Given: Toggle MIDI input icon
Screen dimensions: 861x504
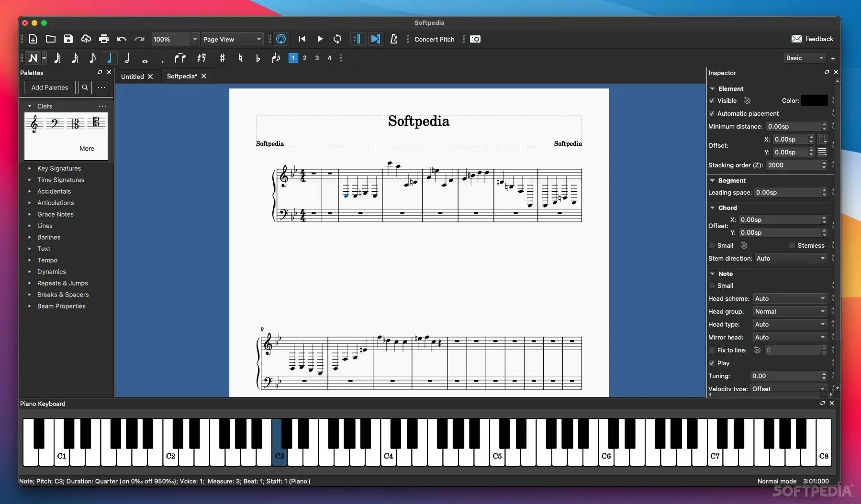Looking at the screenshot, I should (281, 39).
